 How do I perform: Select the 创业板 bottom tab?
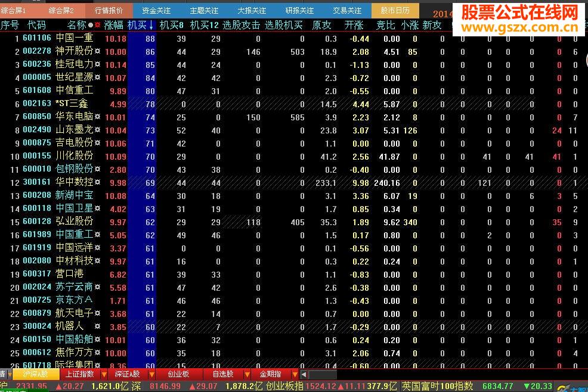click(x=178, y=374)
